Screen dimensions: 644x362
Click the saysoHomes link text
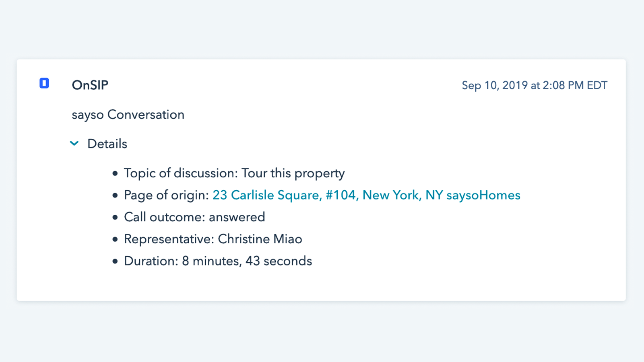pyautogui.click(x=483, y=195)
